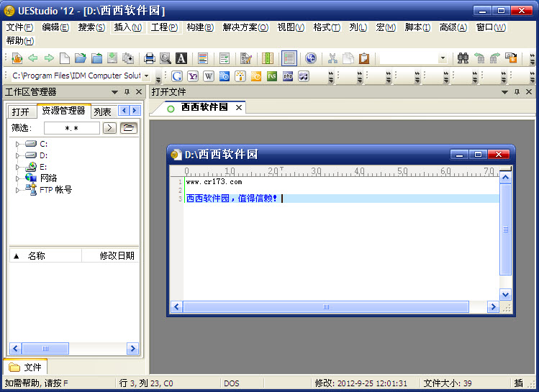Image resolution: width=539 pixels, height=392 pixels.
Task: Sort by 名称 column header
Action: click(x=45, y=256)
